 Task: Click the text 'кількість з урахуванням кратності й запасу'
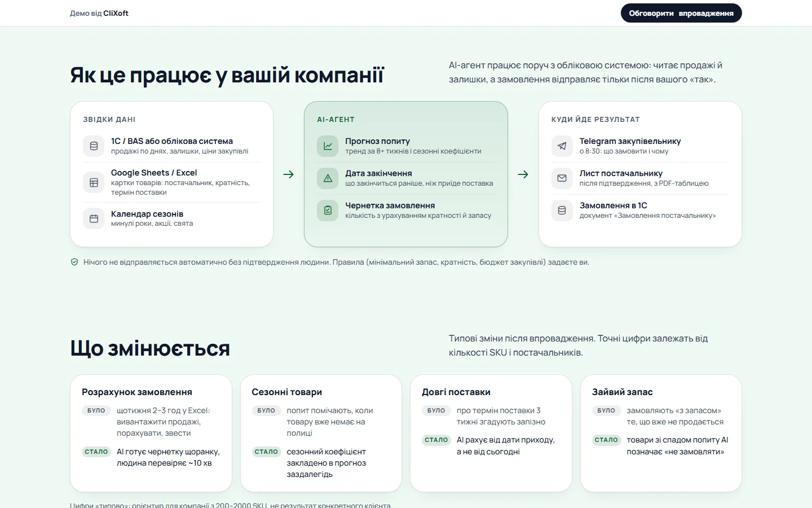[418, 216]
